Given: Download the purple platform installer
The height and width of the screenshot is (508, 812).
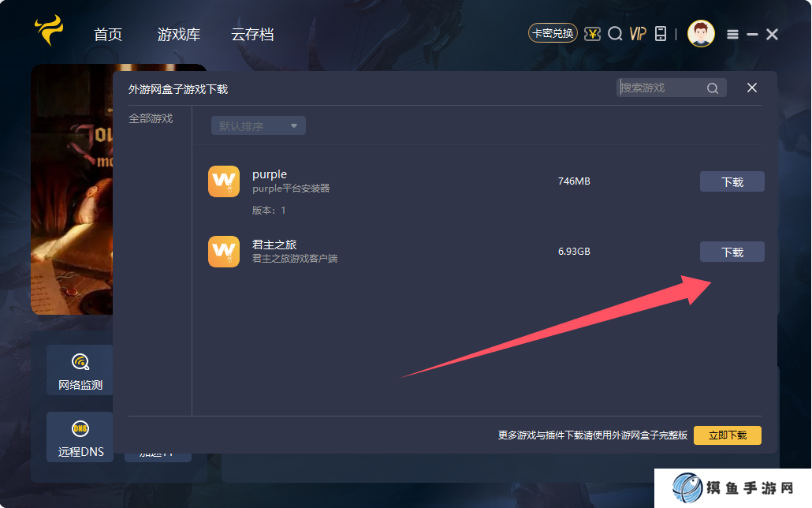Looking at the screenshot, I should click(732, 181).
